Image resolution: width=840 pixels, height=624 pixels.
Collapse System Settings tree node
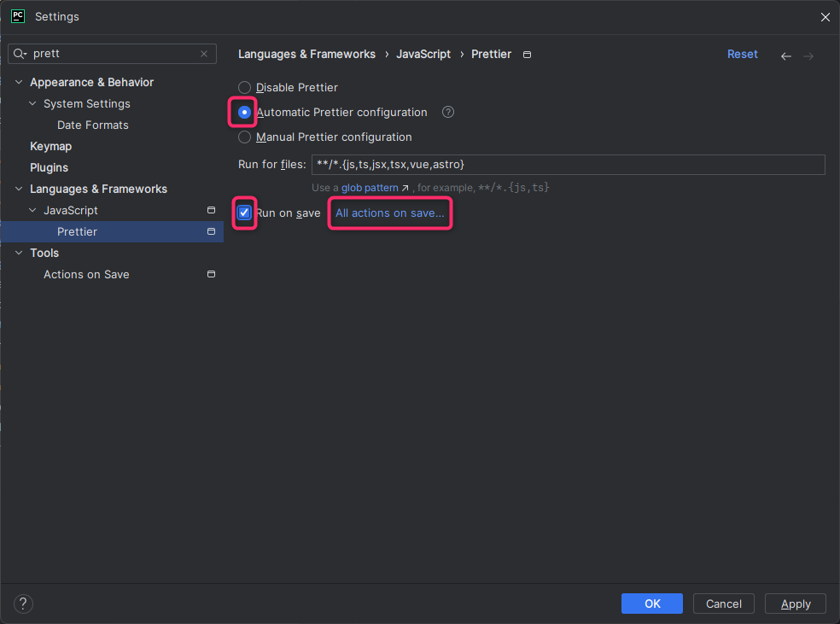tap(32, 103)
